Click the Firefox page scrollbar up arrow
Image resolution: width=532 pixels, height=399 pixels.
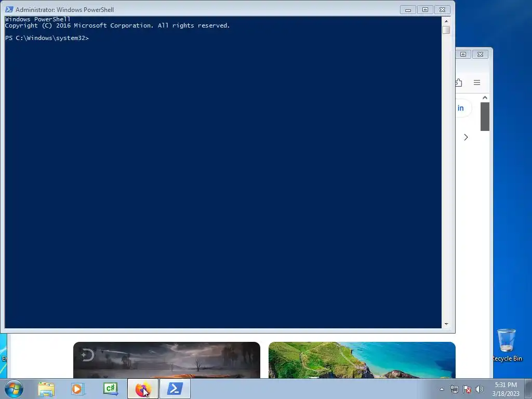point(485,98)
